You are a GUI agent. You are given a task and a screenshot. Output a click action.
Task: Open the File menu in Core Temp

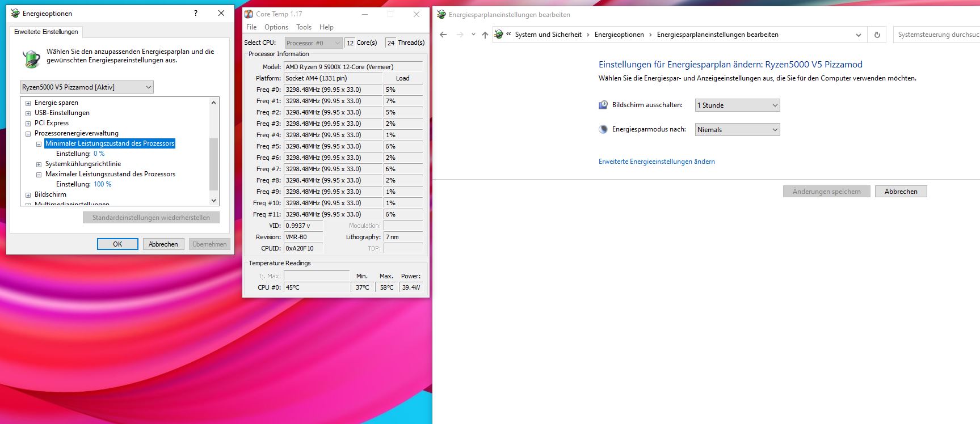pos(251,27)
